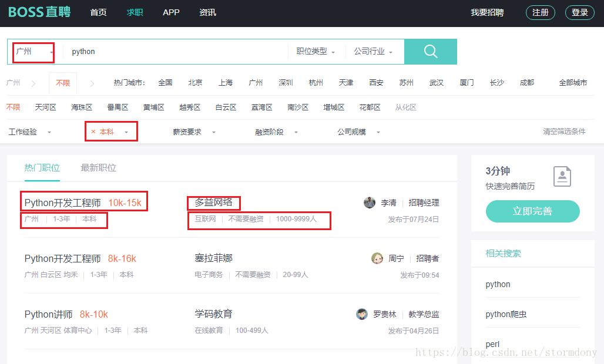Filter by district 天河区
The image size is (604, 364).
(x=45, y=107)
